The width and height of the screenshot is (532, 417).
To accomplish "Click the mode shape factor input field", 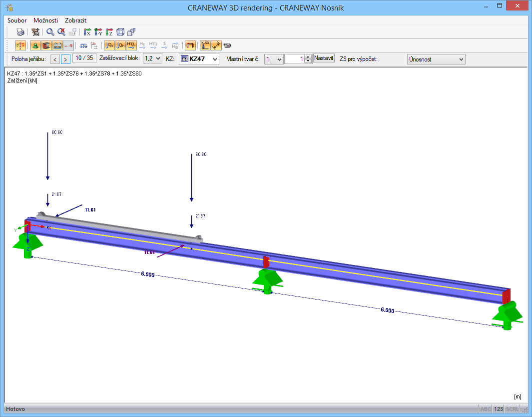I will [x=294, y=59].
